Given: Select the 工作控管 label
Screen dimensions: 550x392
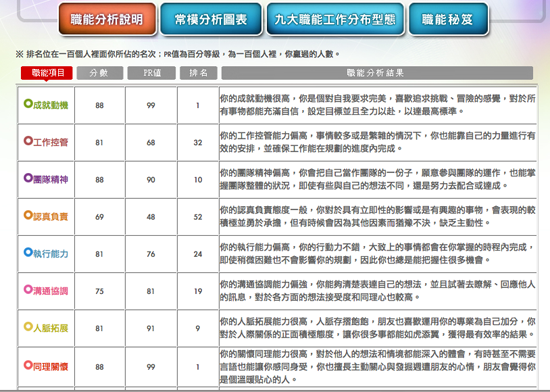Looking at the screenshot, I should pyautogui.click(x=51, y=142).
